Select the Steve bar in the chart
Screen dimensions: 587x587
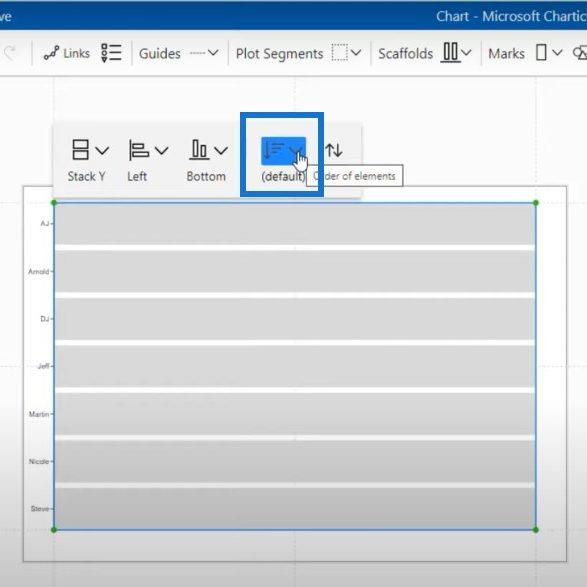coord(295,508)
